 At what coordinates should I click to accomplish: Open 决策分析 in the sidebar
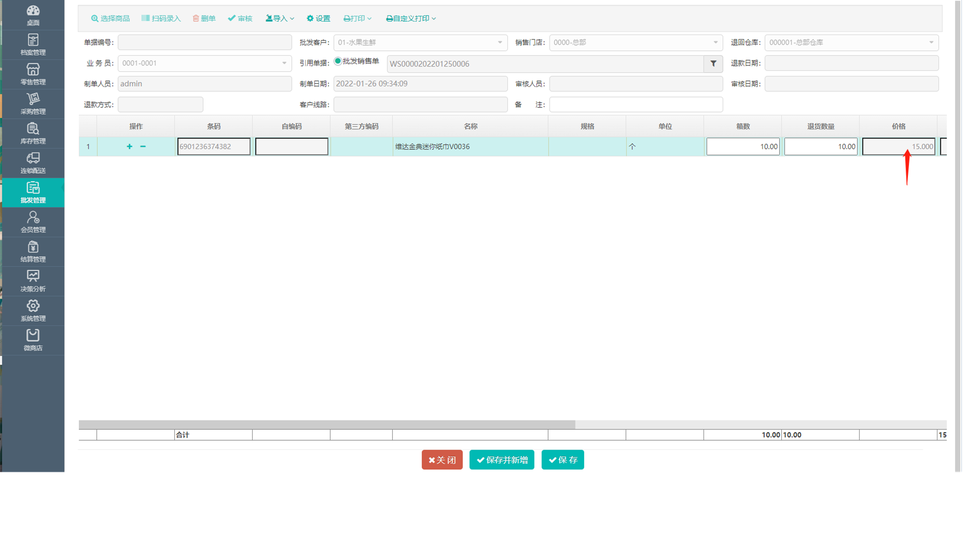point(33,281)
